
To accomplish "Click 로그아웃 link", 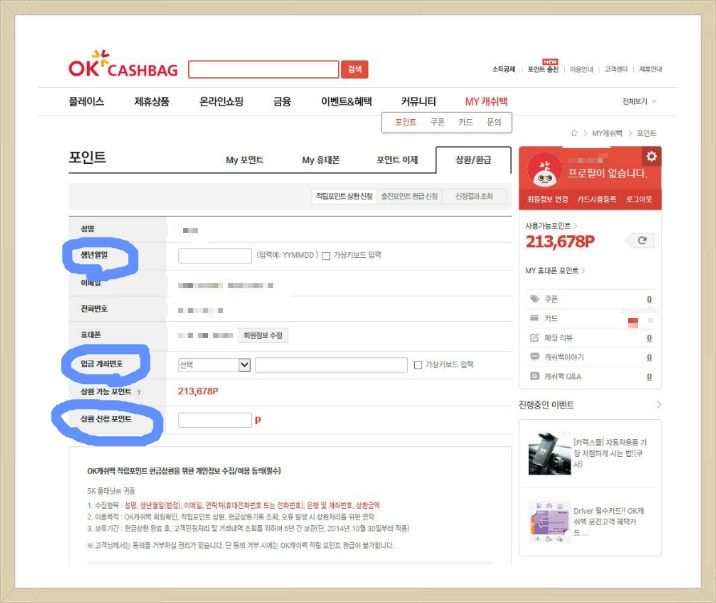I will tap(639, 199).
